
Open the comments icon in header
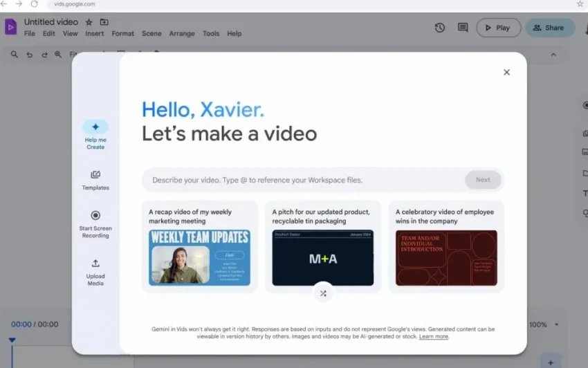tap(463, 28)
